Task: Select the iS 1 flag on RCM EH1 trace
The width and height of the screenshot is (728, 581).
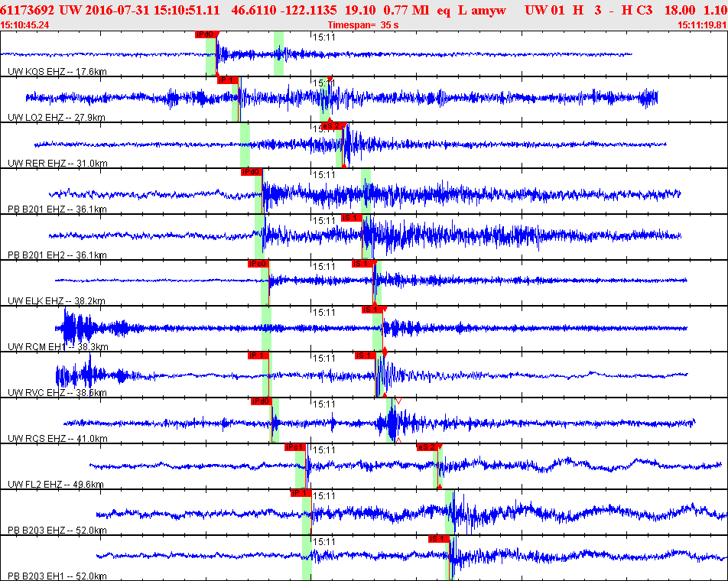Action: (372, 310)
